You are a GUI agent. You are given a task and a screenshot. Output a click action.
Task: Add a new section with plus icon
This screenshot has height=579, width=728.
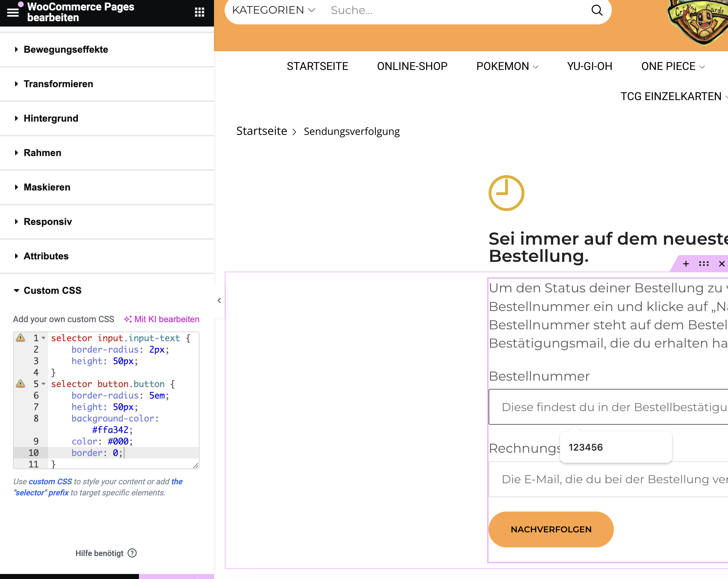click(x=686, y=264)
